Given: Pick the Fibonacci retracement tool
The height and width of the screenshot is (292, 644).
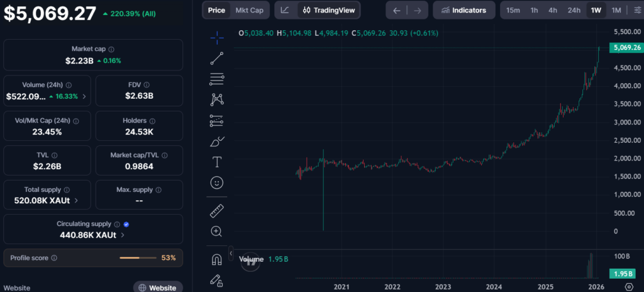Looking at the screenshot, I should click(217, 79).
